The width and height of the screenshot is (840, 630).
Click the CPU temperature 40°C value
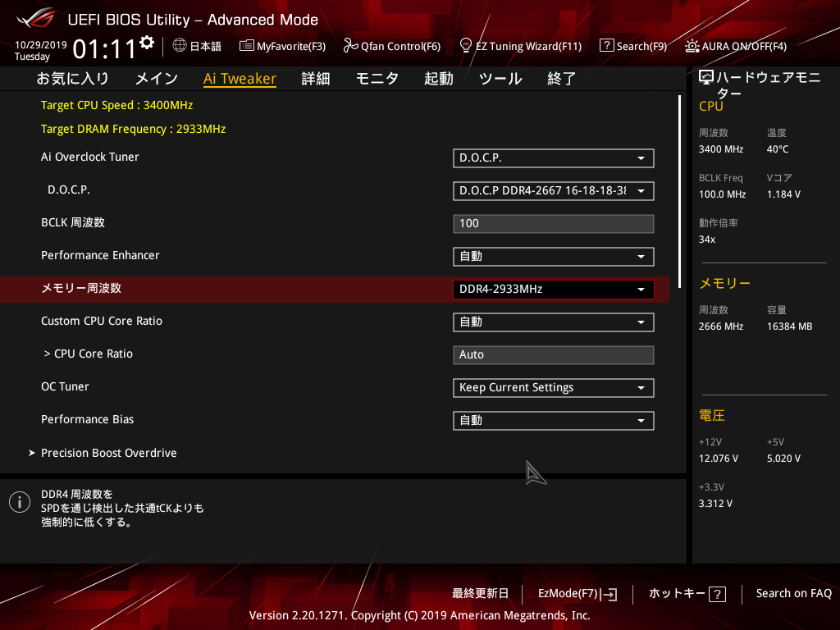pyautogui.click(x=778, y=149)
